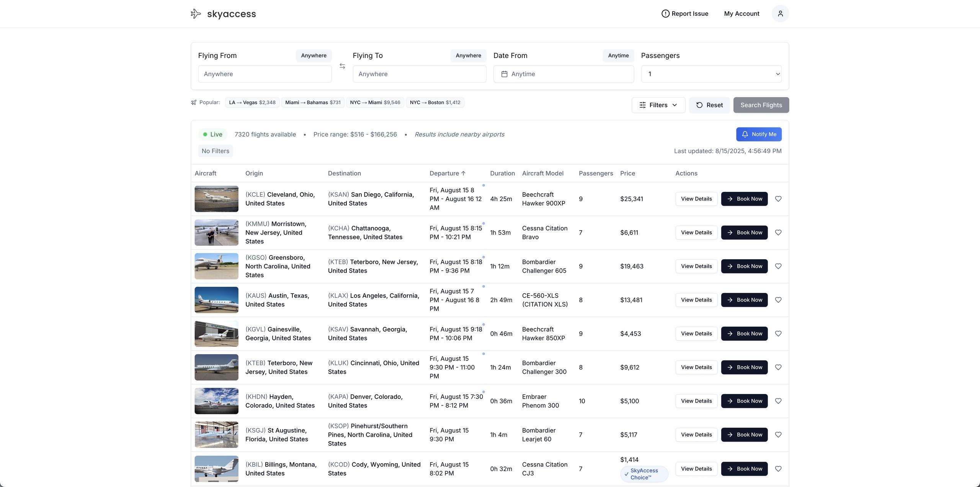Screen dimensions: 980x487
Task: Open My Account menu
Action: coord(742,14)
